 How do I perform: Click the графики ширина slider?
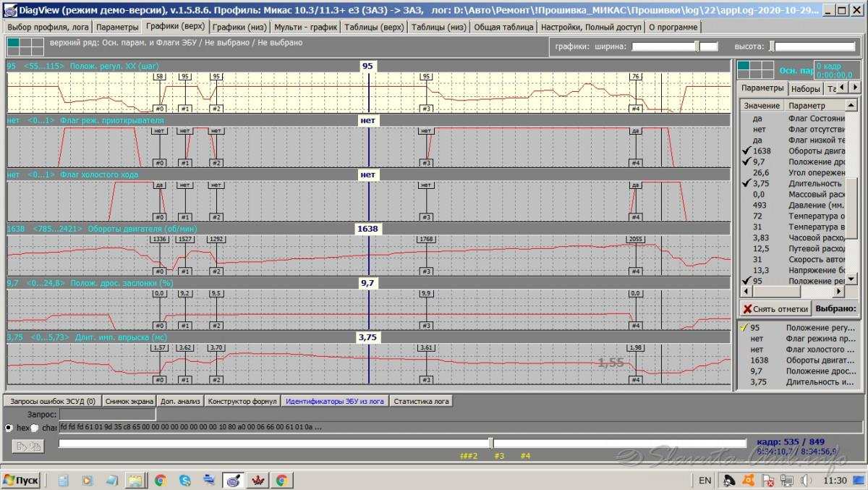point(674,46)
